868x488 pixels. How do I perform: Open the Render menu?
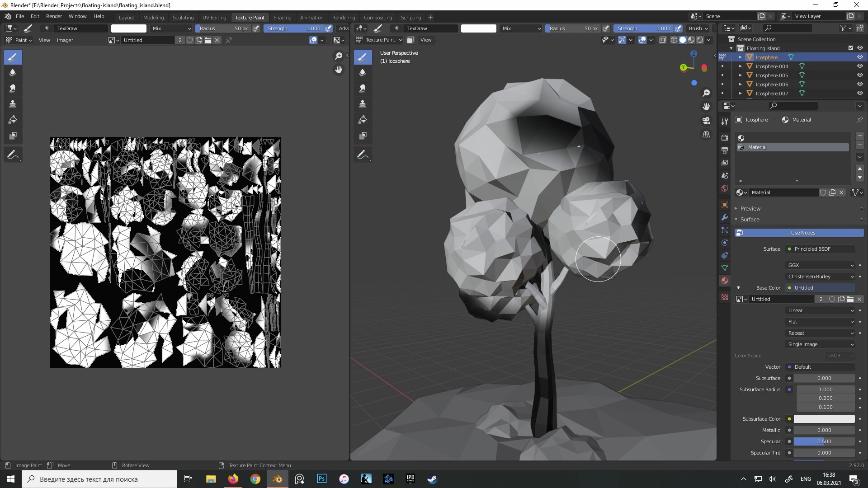(54, 16)
